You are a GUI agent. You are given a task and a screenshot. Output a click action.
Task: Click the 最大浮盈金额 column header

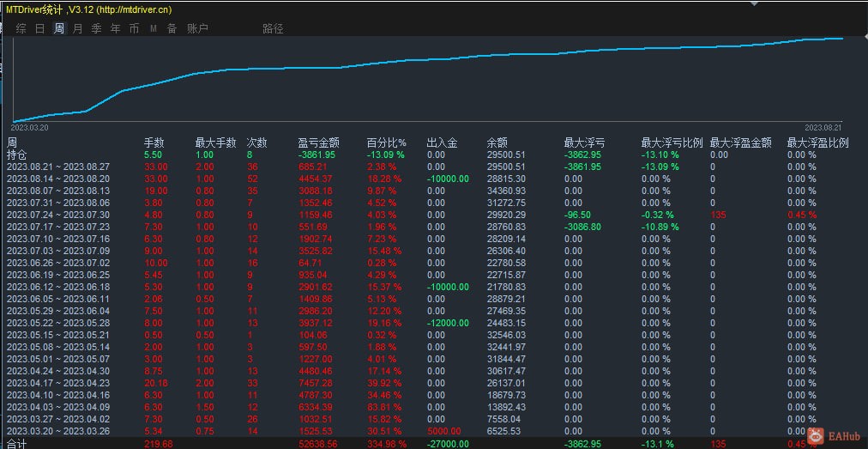741,143
